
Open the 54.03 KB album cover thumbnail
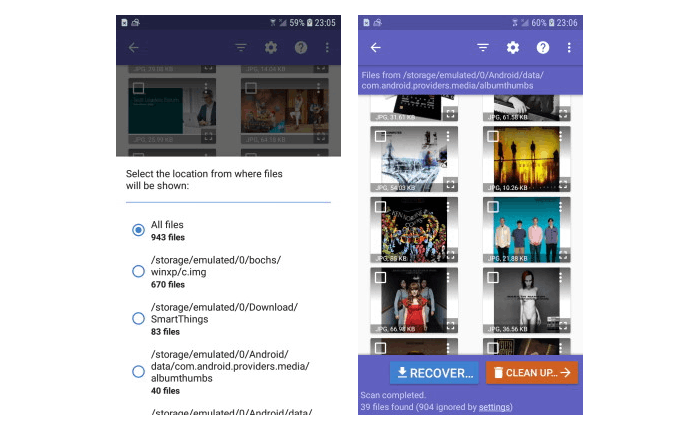click(414, 159)
